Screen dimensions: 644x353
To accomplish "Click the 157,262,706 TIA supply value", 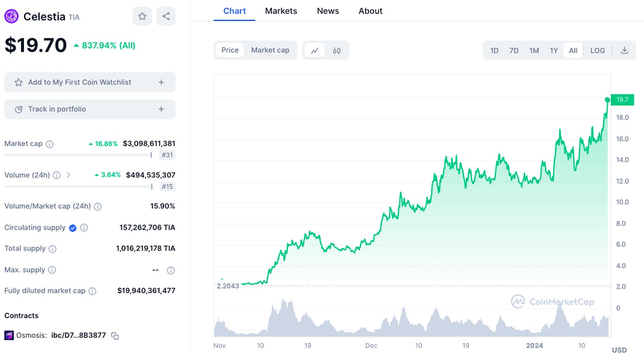I will (x=147, y=228).
